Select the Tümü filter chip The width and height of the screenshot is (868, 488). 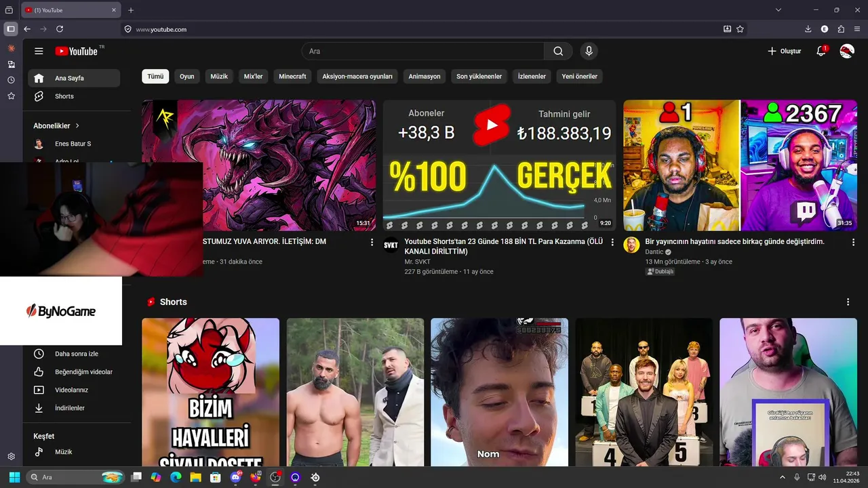[x=155, y=77]
